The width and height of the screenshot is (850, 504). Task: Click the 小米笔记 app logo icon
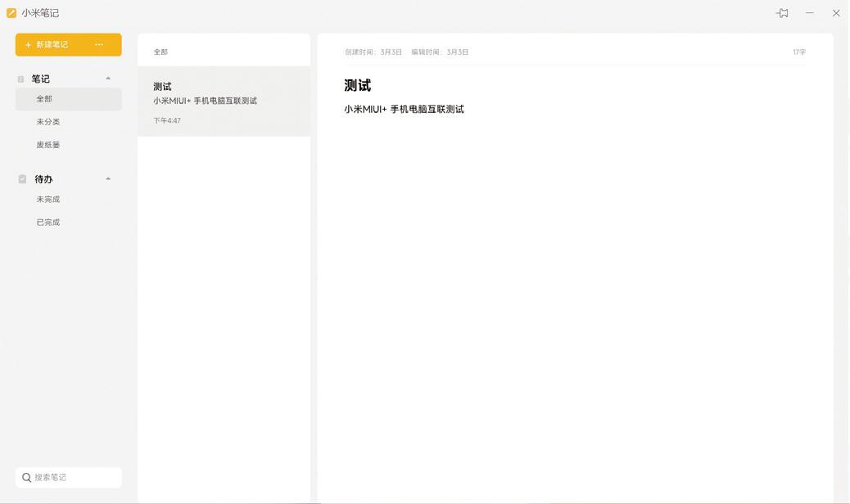11,12
